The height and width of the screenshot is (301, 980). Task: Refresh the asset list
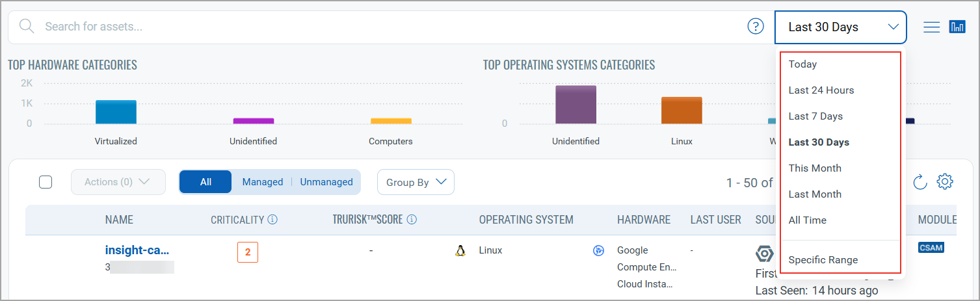pyautogui.click(x=920, y=182)
